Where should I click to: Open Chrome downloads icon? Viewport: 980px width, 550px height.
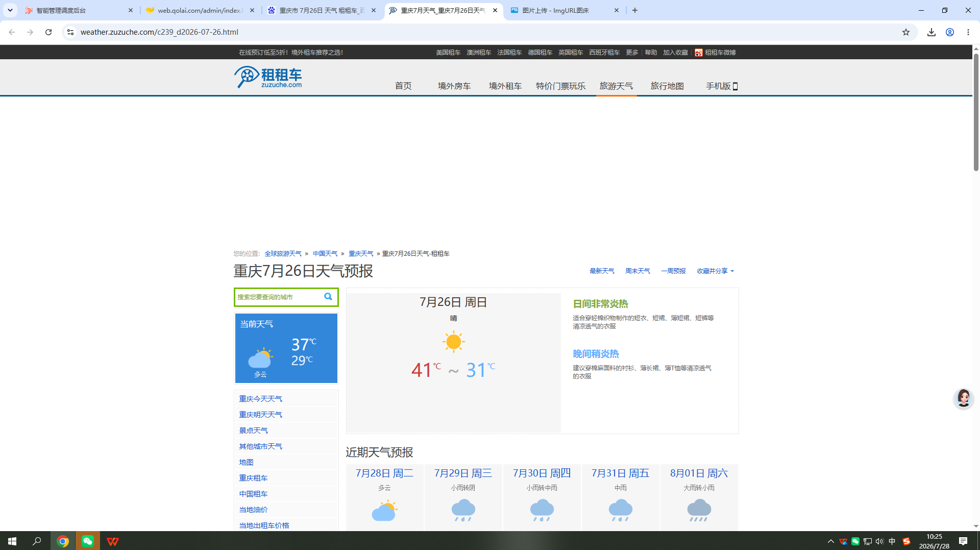pos(932,32)
